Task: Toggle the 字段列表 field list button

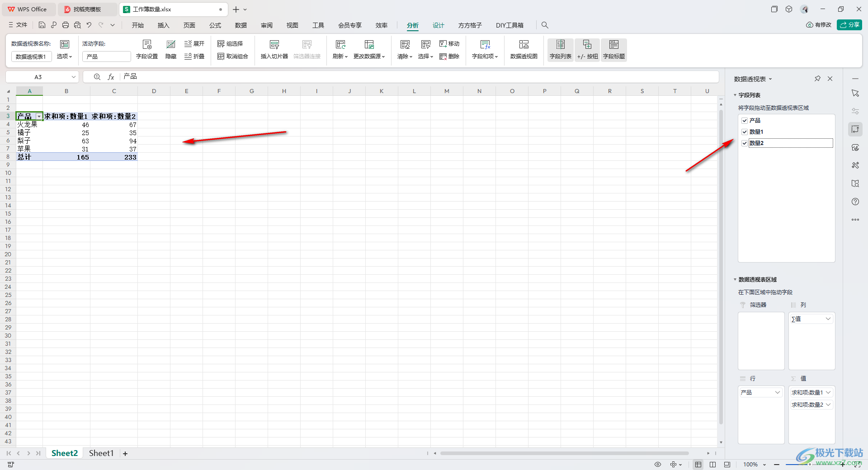Action: point(560,49)
